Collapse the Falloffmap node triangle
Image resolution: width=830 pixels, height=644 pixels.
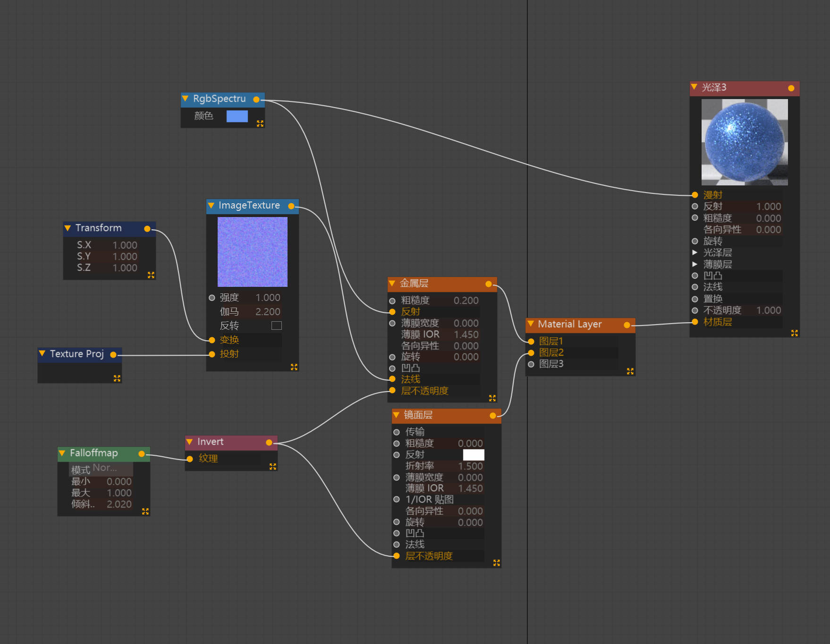point(62,453)
